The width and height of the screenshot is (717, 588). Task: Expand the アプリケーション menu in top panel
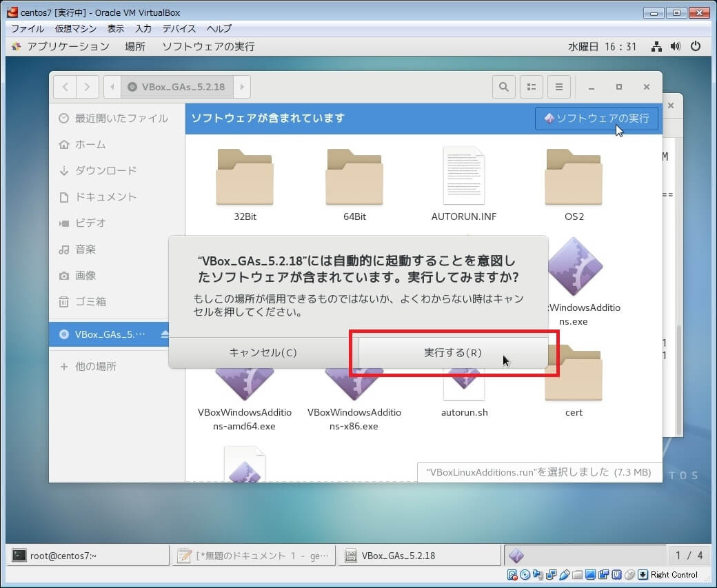68,46
